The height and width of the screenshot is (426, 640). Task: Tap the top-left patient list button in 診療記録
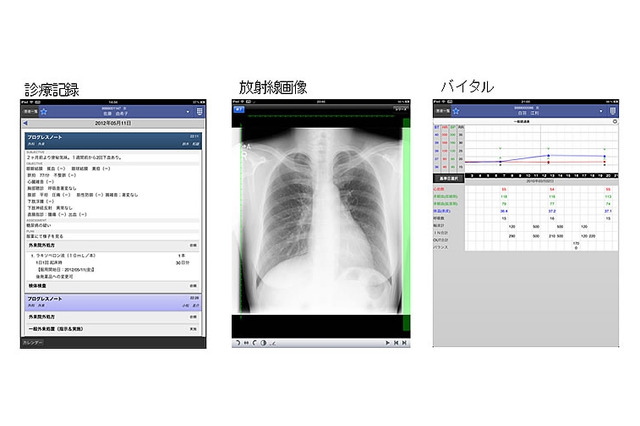tap(30, 111)
